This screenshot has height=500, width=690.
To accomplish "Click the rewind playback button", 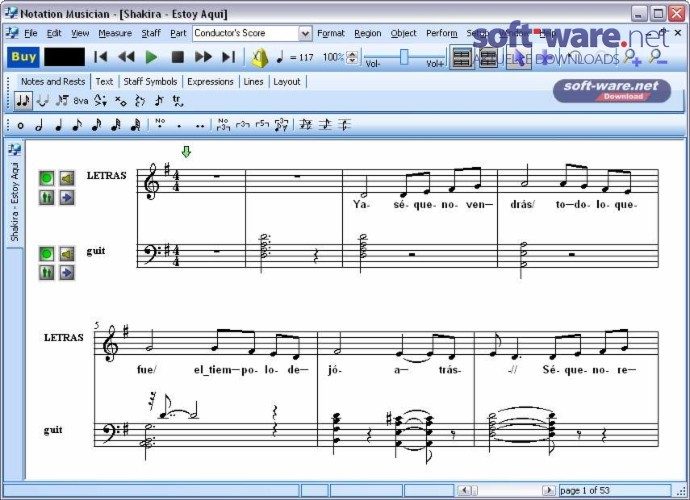I will tap(126, 57).
